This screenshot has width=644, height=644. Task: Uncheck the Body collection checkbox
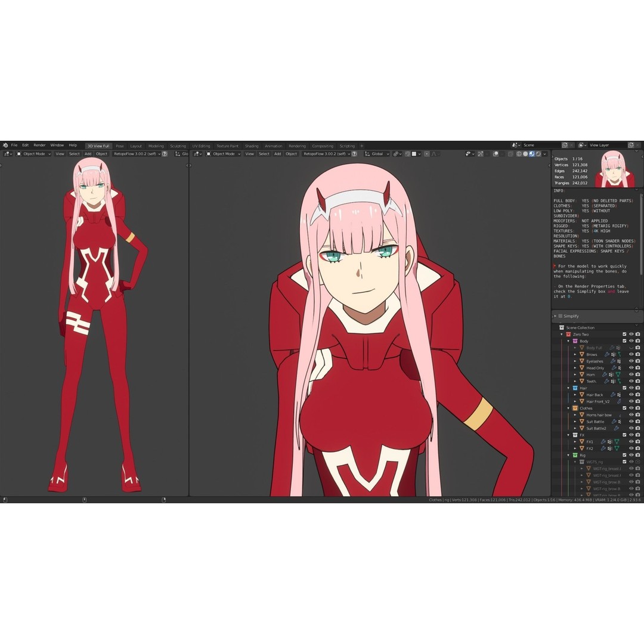(624, 341)
